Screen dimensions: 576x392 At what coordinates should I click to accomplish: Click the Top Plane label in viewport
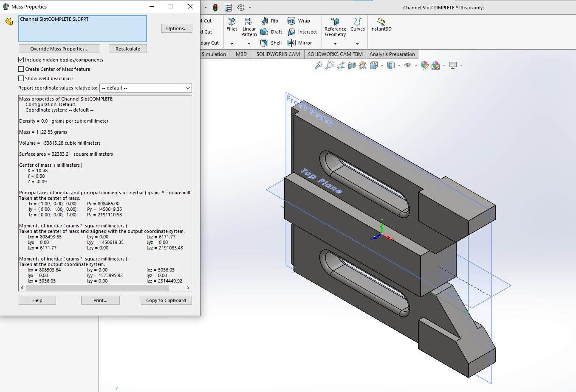[321, 181]
